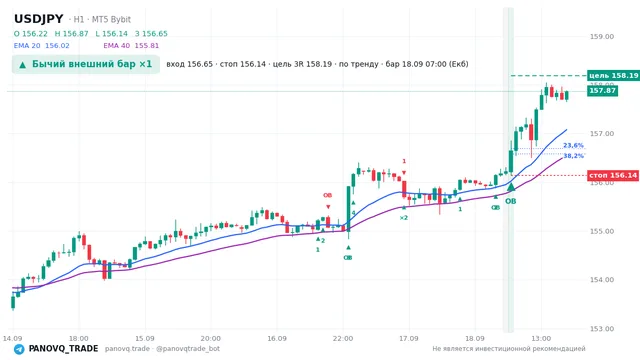Click the 14.09 date axis label
Screen dimensions: 640x360
click(x=12, y=338)
